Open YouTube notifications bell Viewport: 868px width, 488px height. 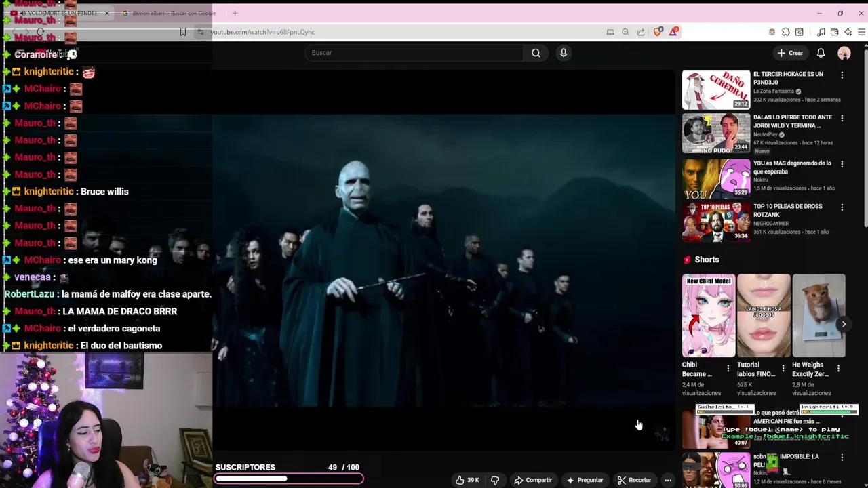pyautogui.click(x=821, y=53)
